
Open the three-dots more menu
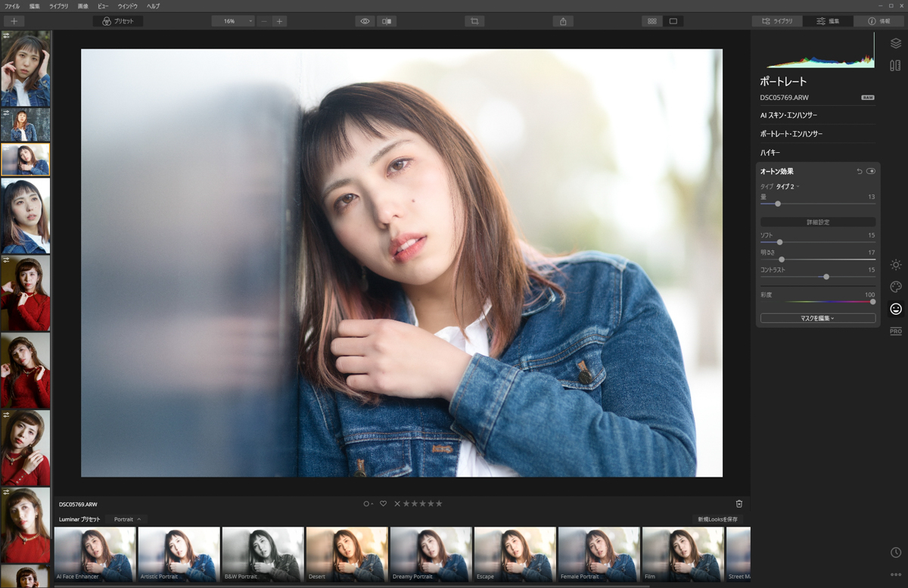coord(896,575)
